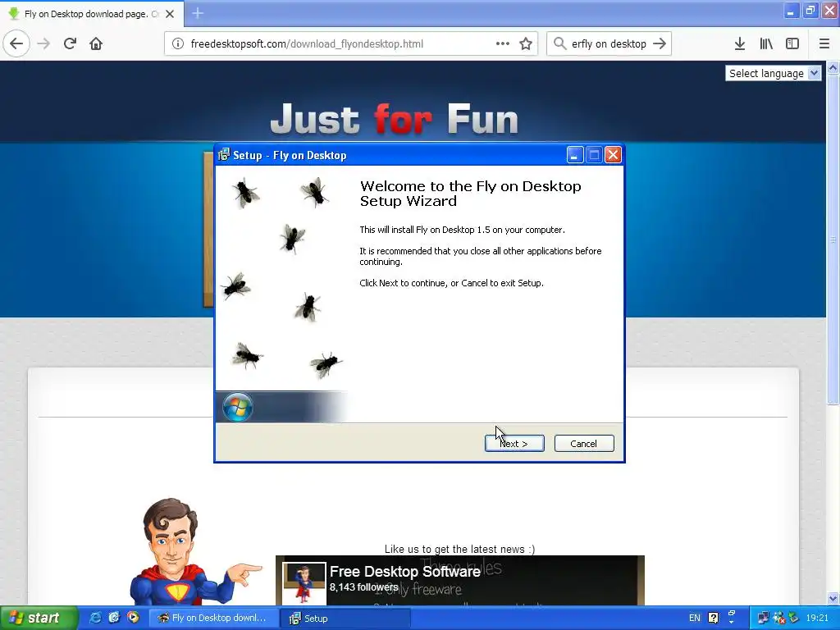Launch Internet Explorer from quick launch
The width and height of the screenshot is (840, 630).
(x=95, y=618)
